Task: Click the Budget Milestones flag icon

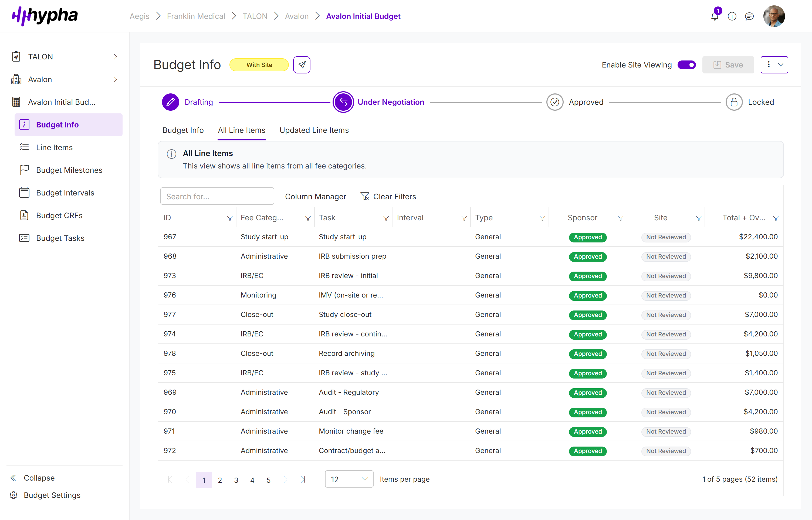Action: pyautogui.click(x=24, y=170)
